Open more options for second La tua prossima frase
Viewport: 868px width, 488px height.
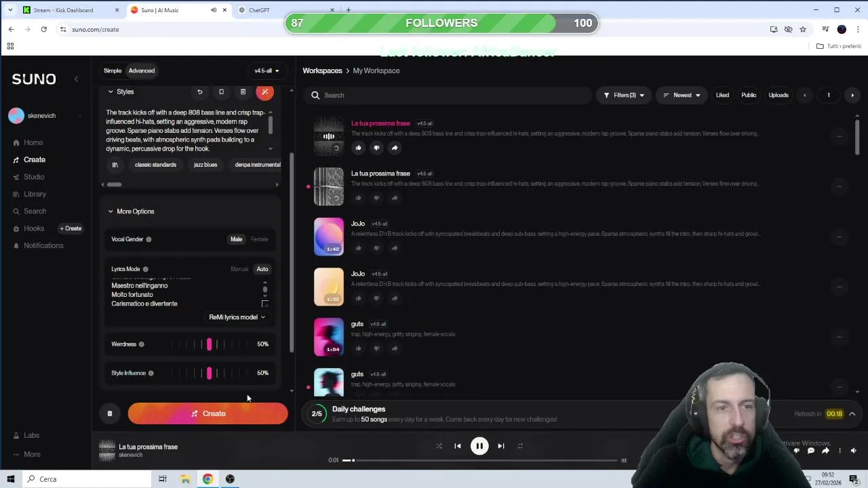pos(839,186)
